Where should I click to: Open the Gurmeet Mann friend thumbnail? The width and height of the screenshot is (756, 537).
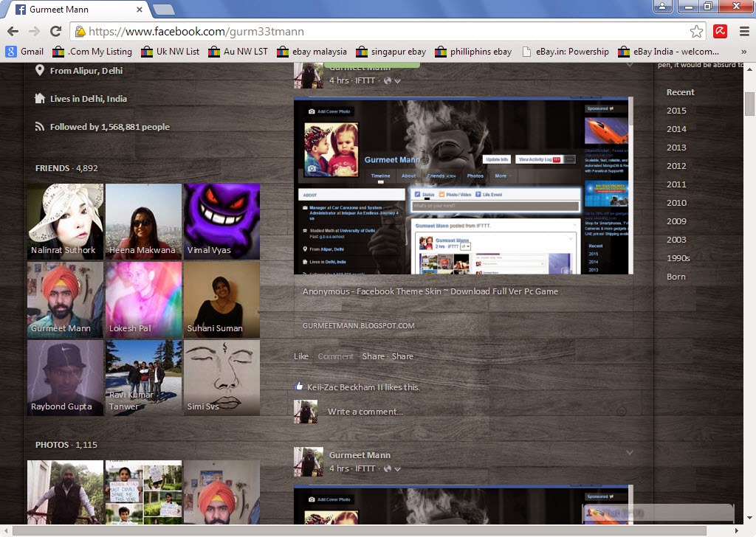(65, 299)
